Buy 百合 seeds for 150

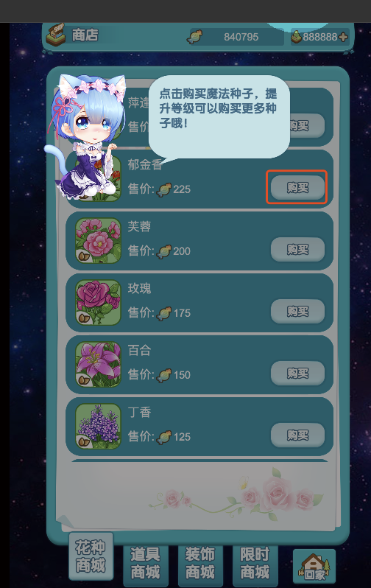297,373
